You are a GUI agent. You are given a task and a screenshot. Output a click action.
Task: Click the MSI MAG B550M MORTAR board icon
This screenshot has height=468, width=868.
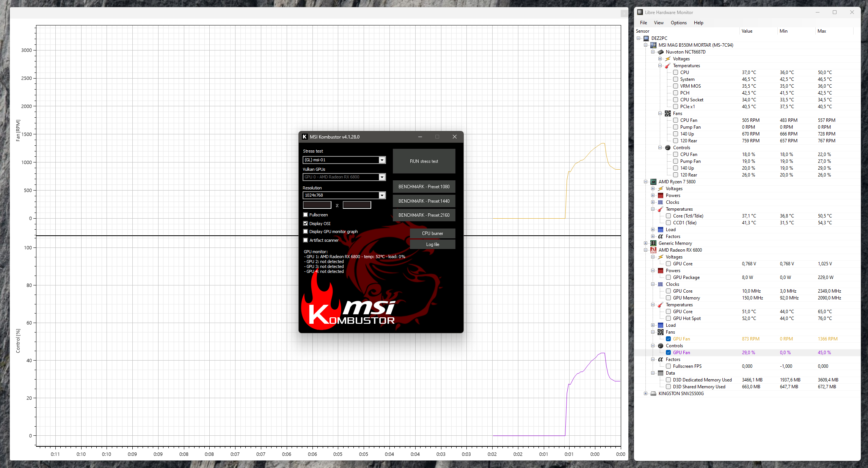coord(653,45)
